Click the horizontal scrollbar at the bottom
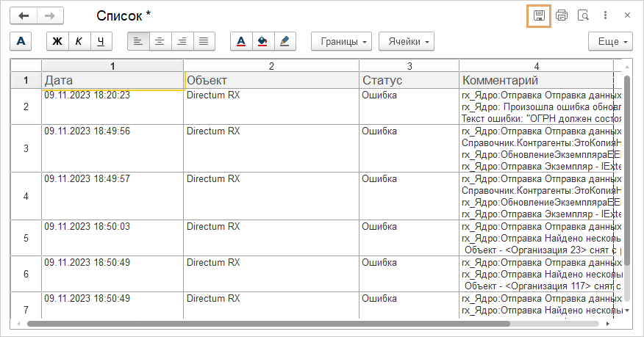 point(268,323)
